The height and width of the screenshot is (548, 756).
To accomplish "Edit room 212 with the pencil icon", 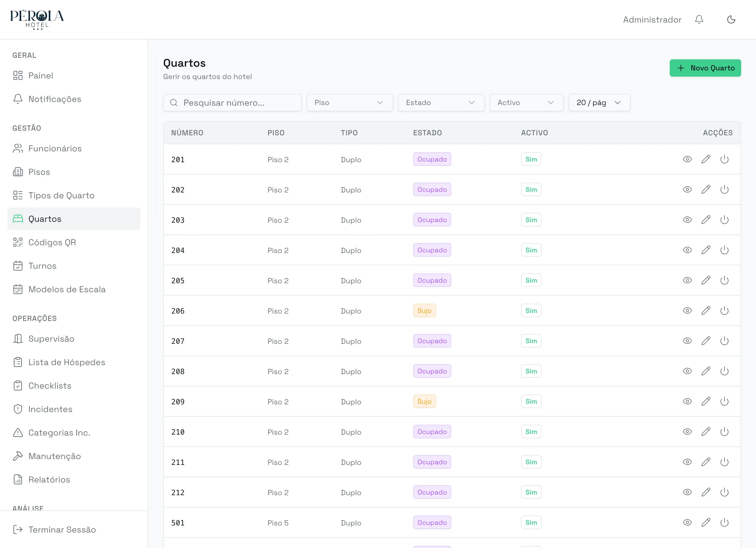I will 706,492.
